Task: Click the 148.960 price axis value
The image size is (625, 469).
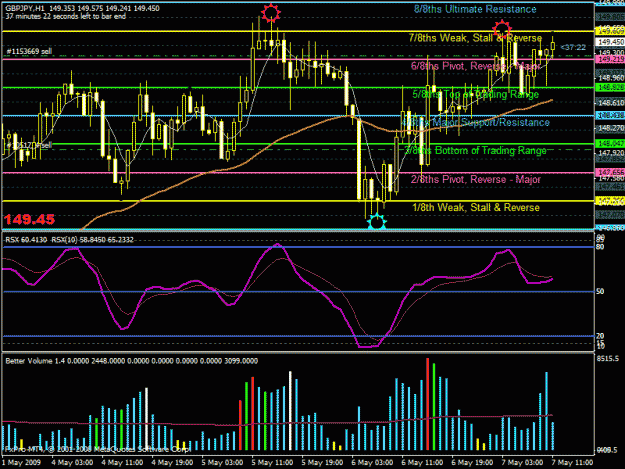Action: point(610,78)
